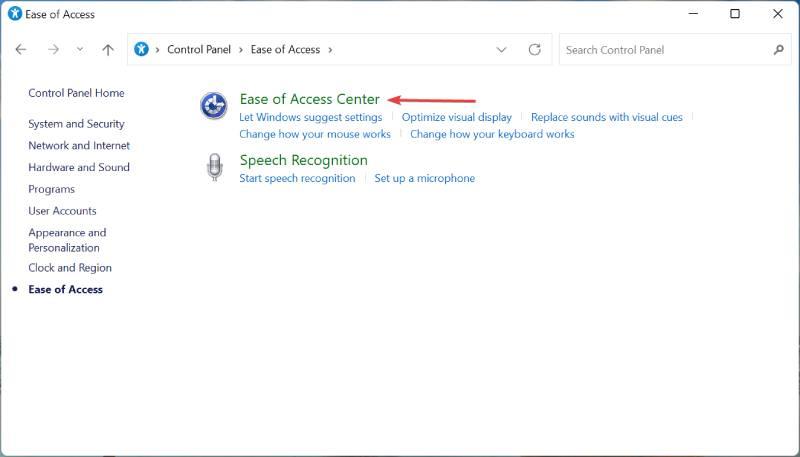The height and width of the screenshot is (457, 800).
Task: Open the Ease of Access Center icon
Action: point(214,106)
